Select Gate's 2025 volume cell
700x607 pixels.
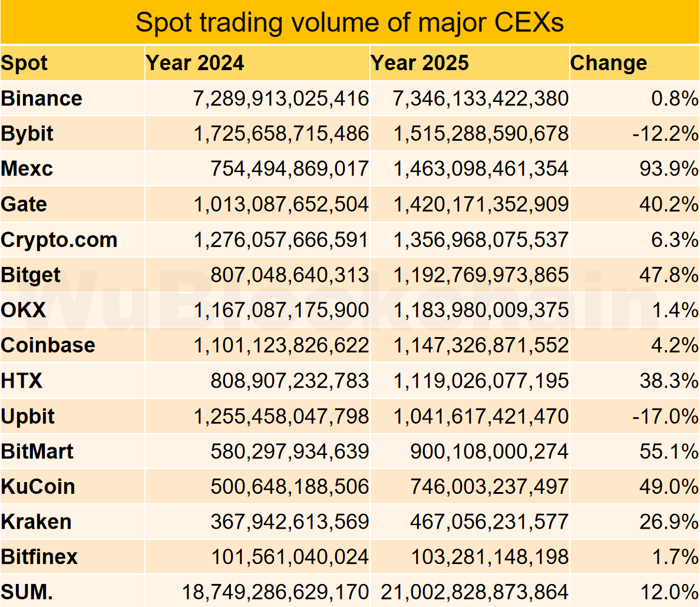[481, 204]
